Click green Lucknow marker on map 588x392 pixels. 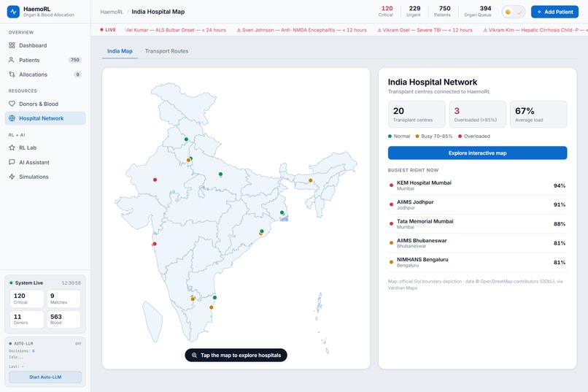point(220,174)
